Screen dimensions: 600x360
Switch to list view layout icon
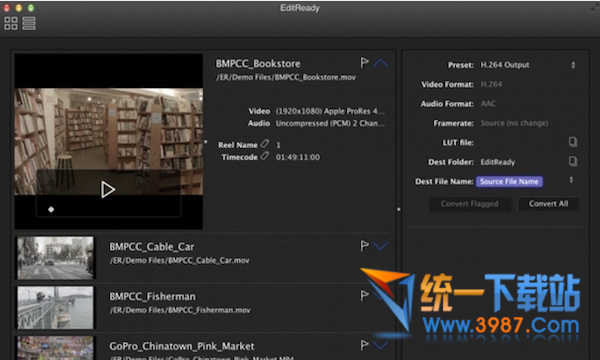(29, 23)
